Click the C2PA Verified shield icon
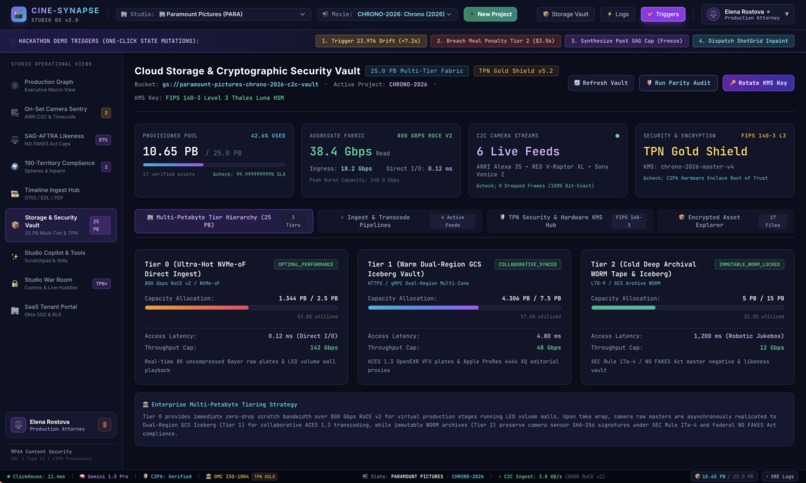Image resolution: width=806 pixels, height=483 pixels. click(145, 476)
